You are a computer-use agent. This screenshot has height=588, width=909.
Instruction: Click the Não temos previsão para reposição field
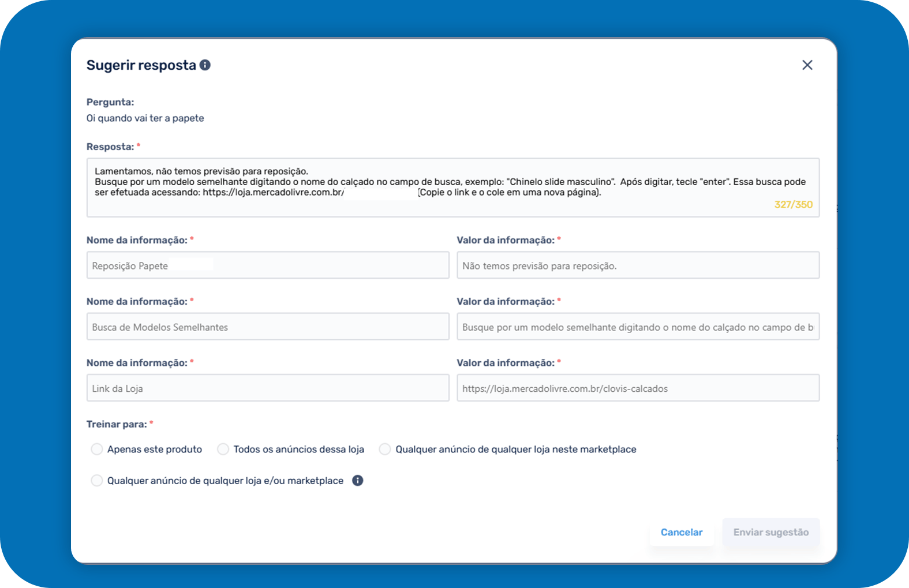click(x=638, y=265)
